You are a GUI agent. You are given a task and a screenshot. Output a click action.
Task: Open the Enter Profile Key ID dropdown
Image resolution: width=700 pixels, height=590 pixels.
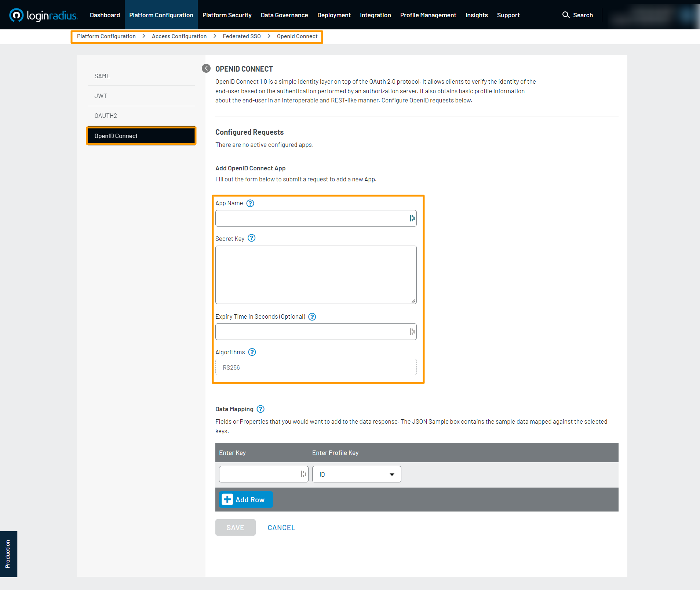coord(357,474)
